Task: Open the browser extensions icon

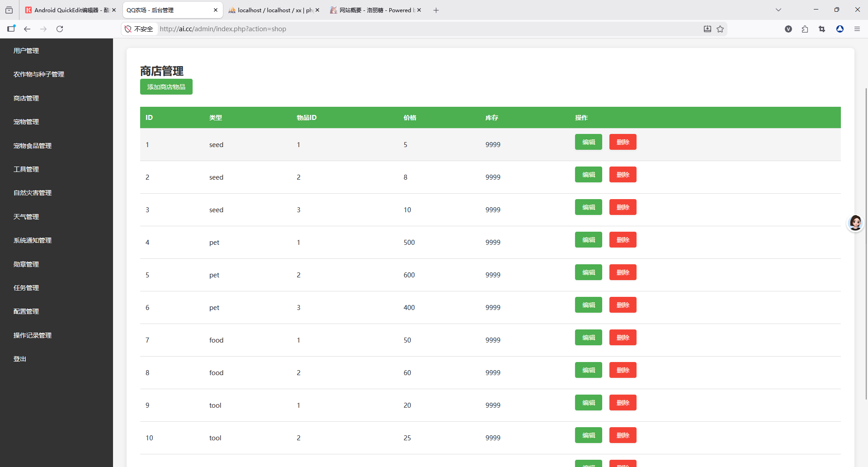Action: coord(805,29)
